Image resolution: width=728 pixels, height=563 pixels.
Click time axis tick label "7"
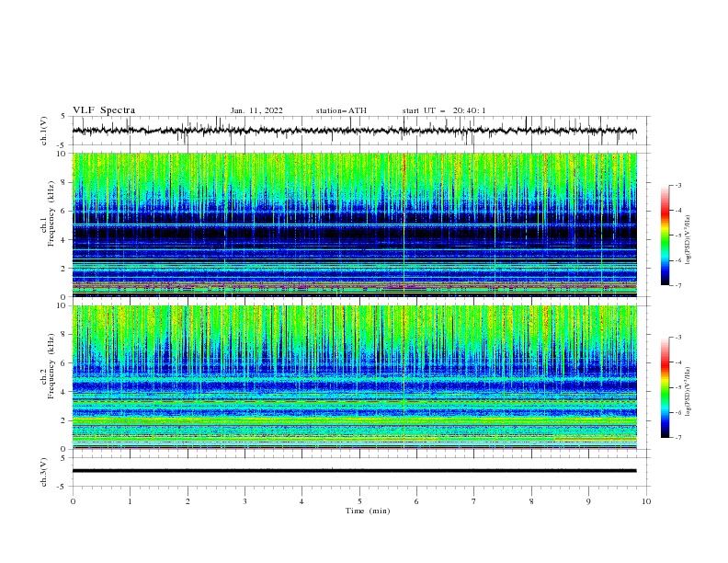pos(474,501)
